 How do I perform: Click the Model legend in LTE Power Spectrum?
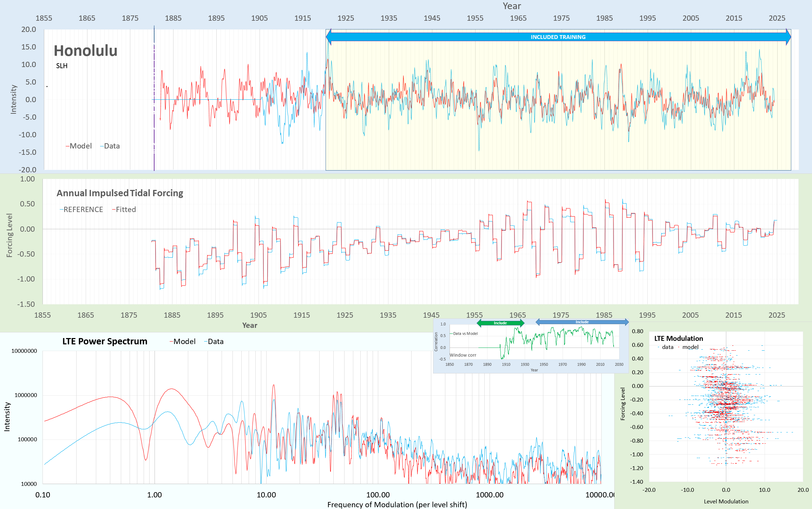click(x=183, y=342)
